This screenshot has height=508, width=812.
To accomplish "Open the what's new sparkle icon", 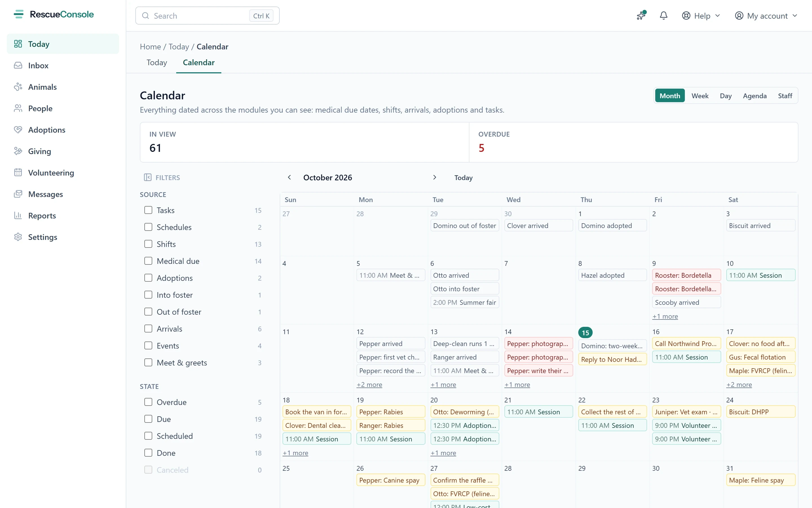I will point(641,16).
